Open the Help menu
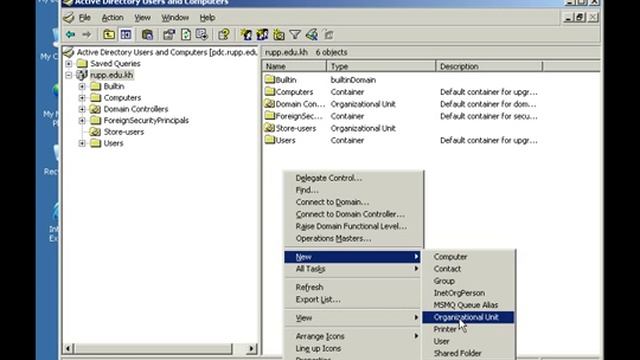This screenshot has height=360, width=640. click(207, 18)
